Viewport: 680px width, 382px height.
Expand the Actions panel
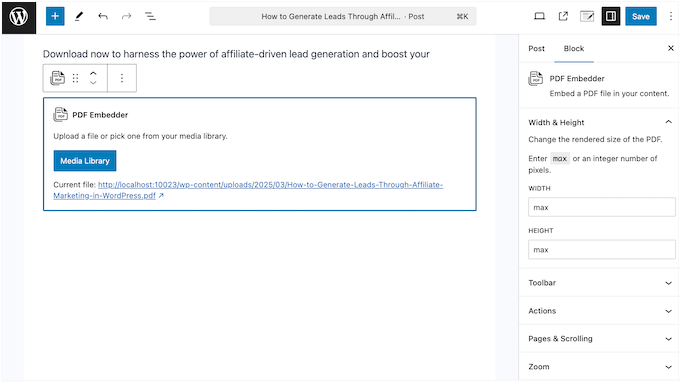coord(599,311)
